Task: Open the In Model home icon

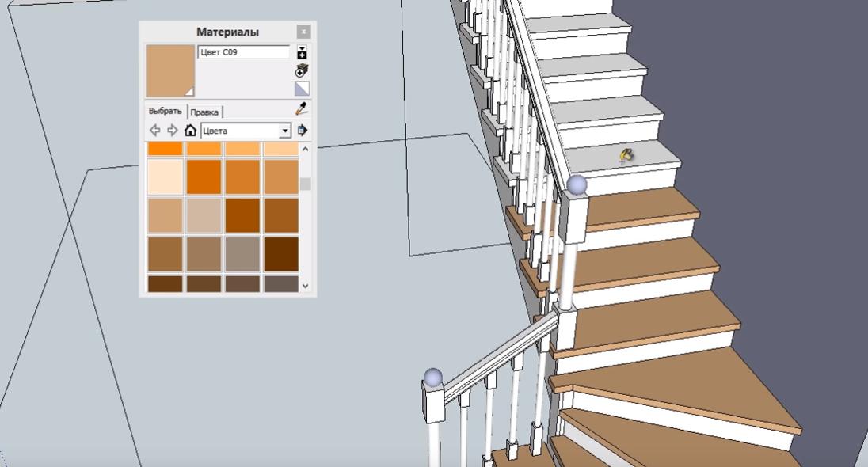Action: [190, 131]
